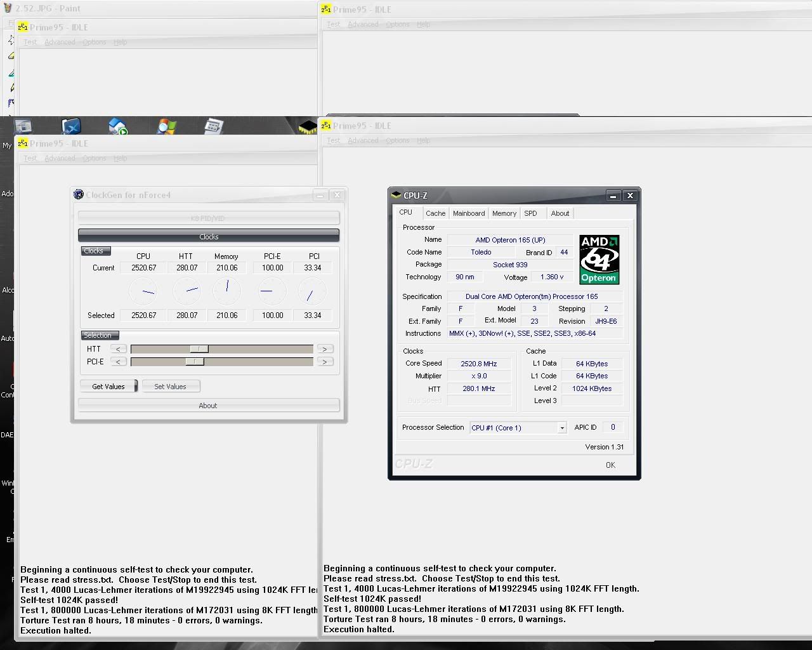Viewport: 812px width, 650px height.
Task: Click the Name field AMD Opteron 165 (UP)
Action: (x=511, y=240)
